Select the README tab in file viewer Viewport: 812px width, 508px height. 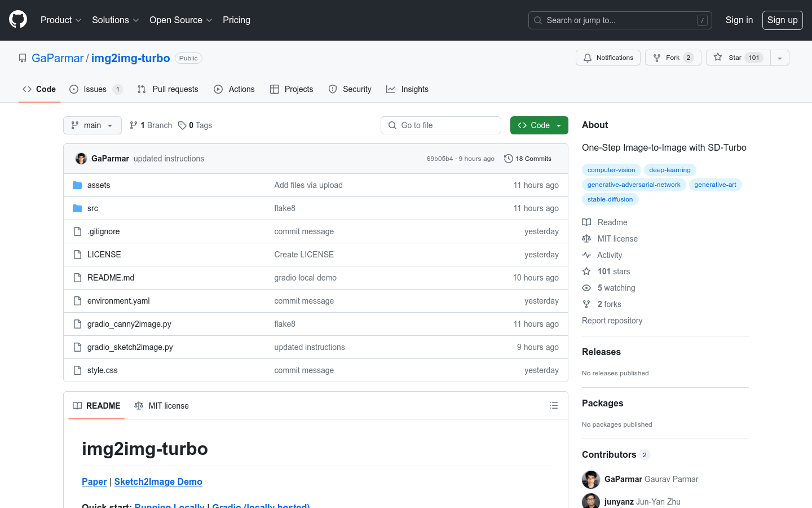pos(96,406)
